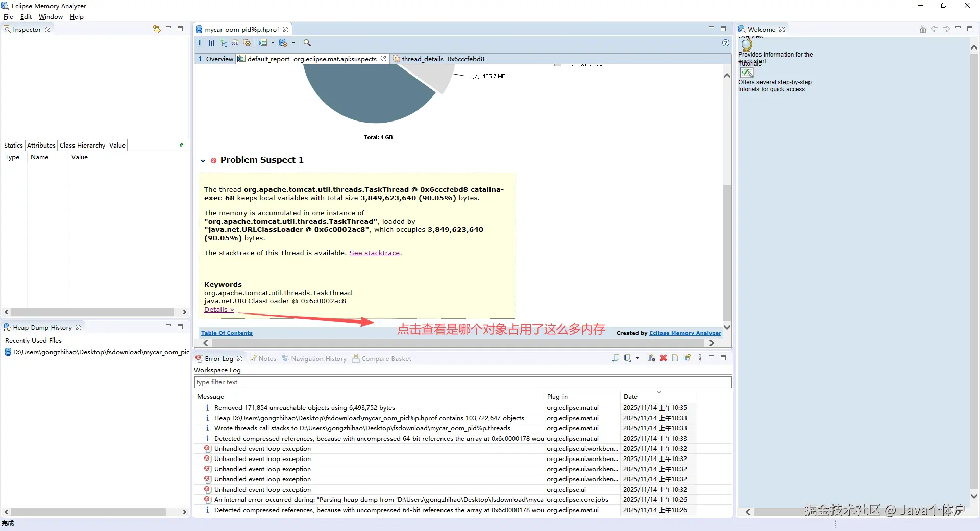Switch to the Notes tab
The height and width of the screenshot is (531, 980).
pos(263,358)
